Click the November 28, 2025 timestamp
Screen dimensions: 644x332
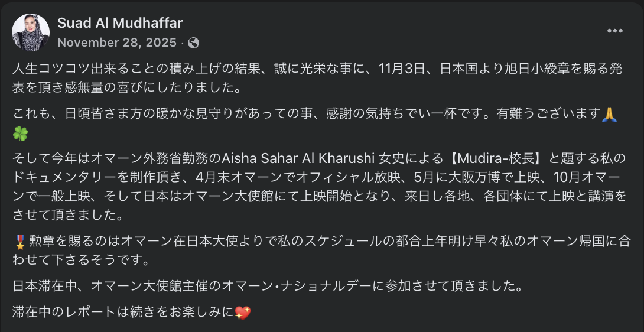pyautogui.click(x=117, y=43)
